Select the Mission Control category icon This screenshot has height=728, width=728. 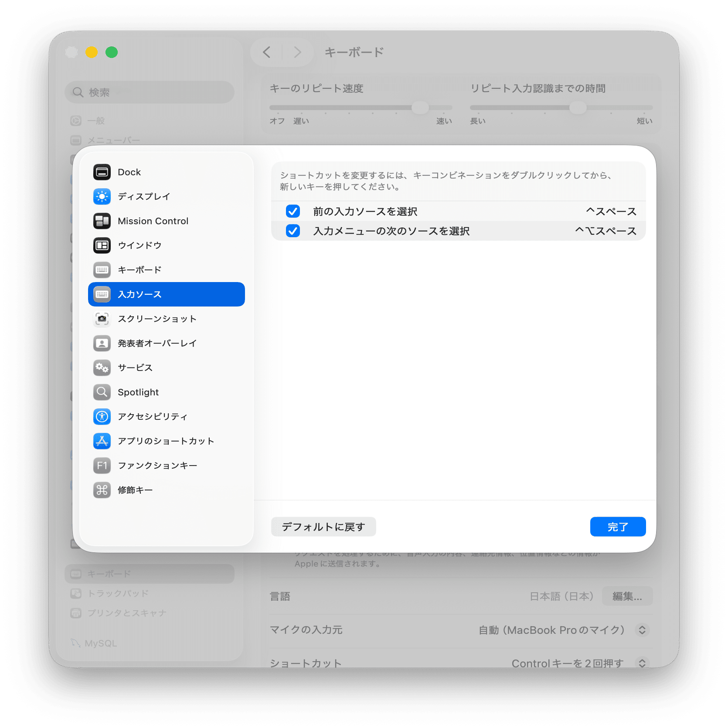click(x=102, y=221)
